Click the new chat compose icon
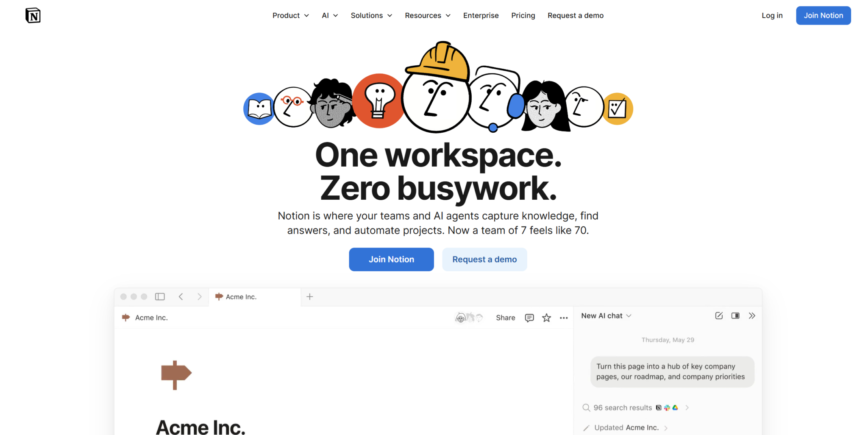 (x=719, y=316)
